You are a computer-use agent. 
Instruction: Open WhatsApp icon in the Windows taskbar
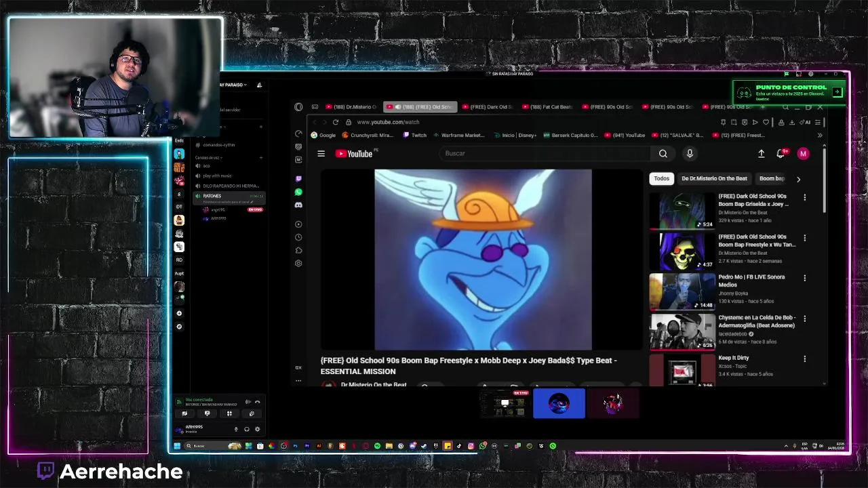click(x=483, y=446)
